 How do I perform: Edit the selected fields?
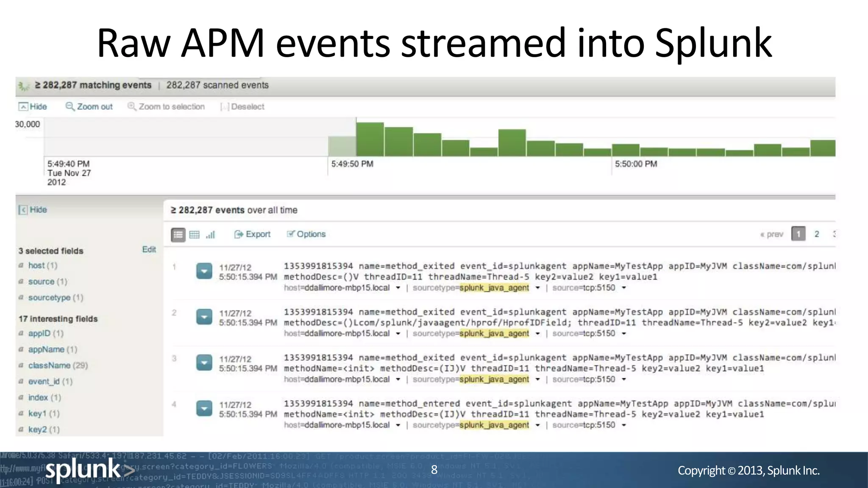point(149,250)
